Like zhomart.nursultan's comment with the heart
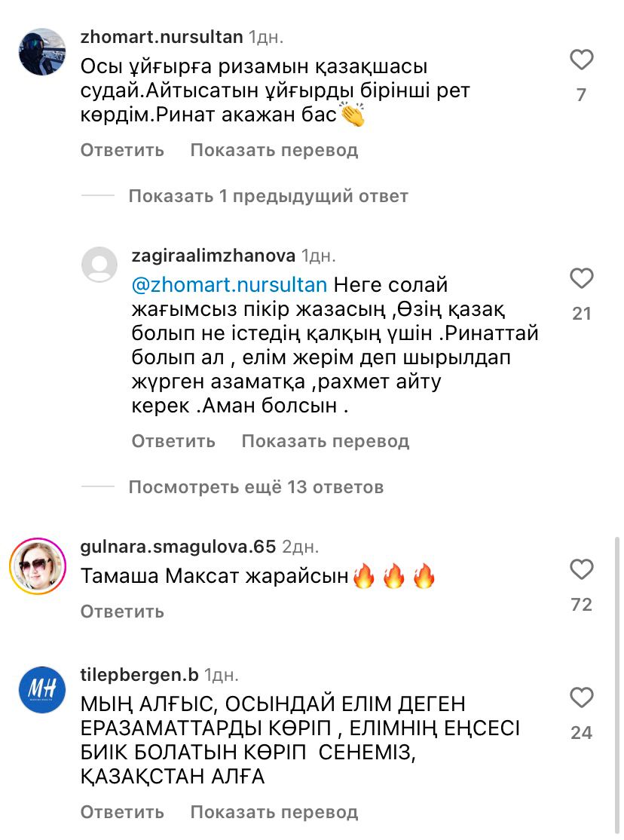The image size is (624, 840). pos(581,60)
